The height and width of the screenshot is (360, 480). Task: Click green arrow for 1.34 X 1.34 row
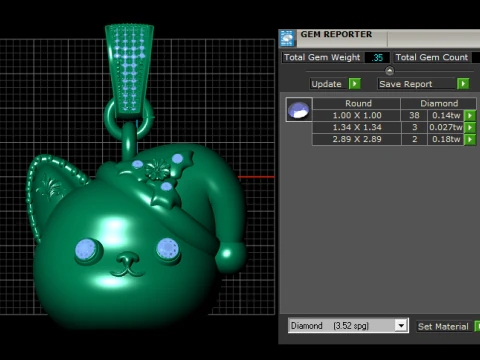(470, 127)
